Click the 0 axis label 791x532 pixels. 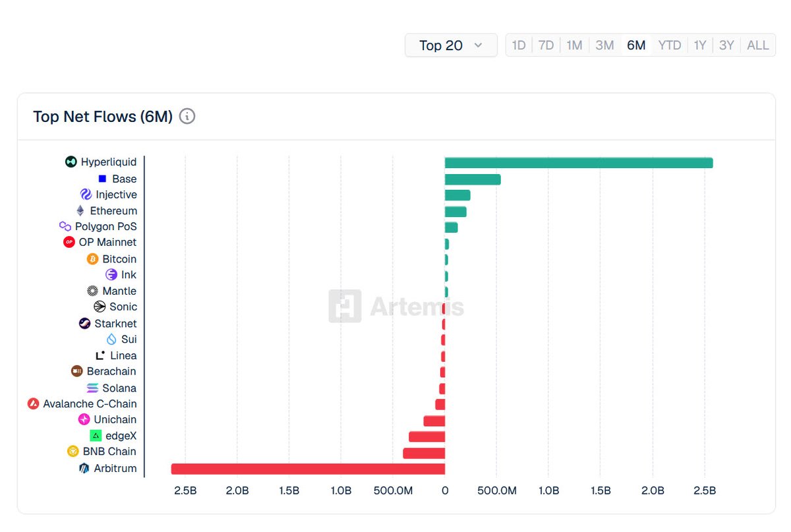[445, 491]
